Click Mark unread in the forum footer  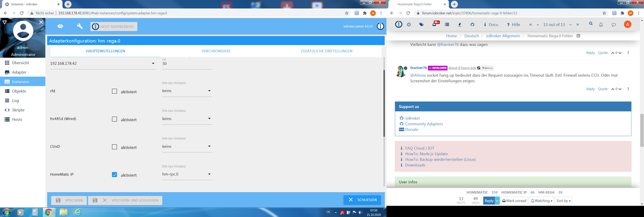coord(514,200)
